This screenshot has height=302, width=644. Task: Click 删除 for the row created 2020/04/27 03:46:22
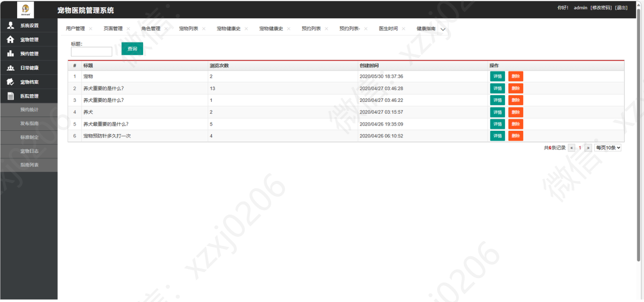(x=515, y=100)
